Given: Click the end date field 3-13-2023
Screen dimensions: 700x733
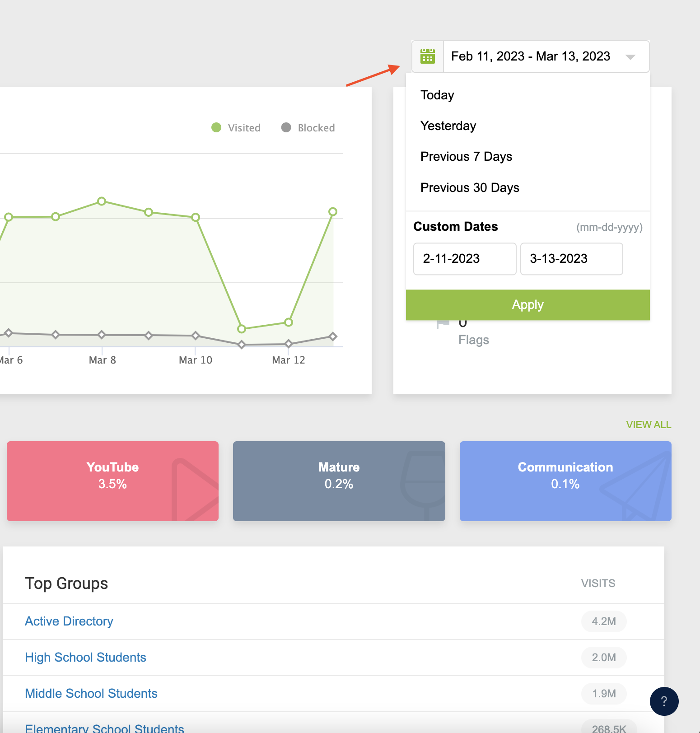Looking at the screenshot, I should [571, 259].
